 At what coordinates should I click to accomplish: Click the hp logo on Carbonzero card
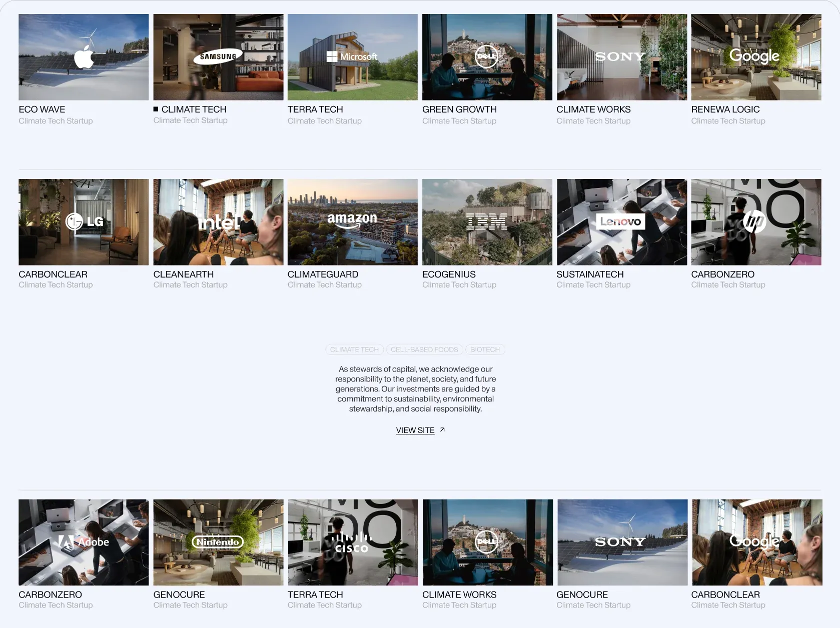pyautogui.click(x=754, y=221)
